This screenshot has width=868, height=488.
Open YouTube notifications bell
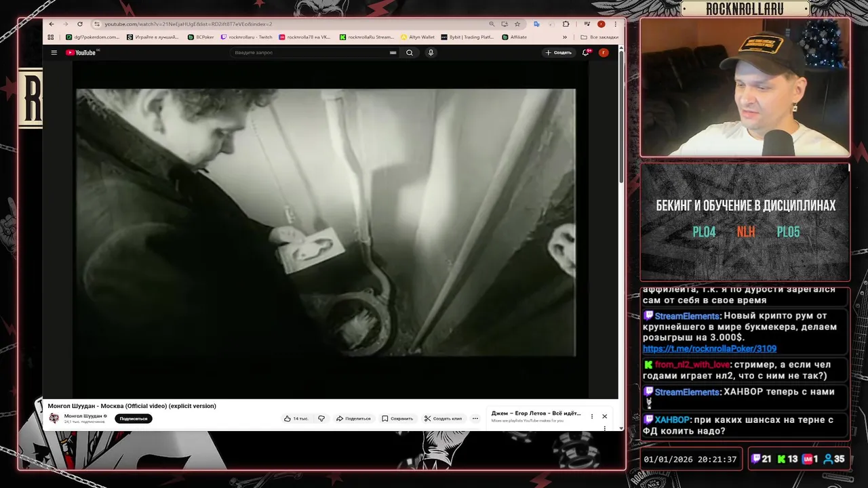(586, 52)
